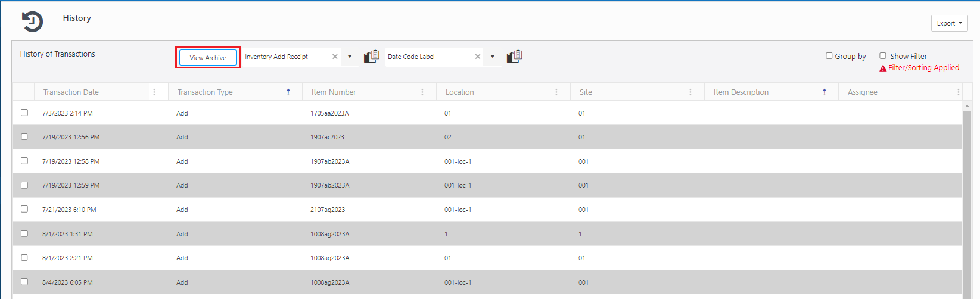The height and width of the screenshot is (299, 980).
Task: Clear the Inventory Add Receipt selection
Action: click(335, 57)
